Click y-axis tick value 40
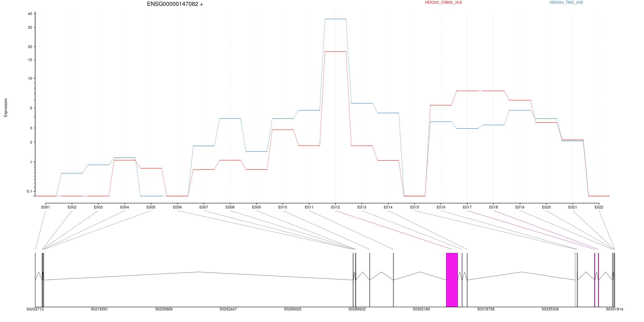This screenshot has width=644, height=322. [30, 14]
